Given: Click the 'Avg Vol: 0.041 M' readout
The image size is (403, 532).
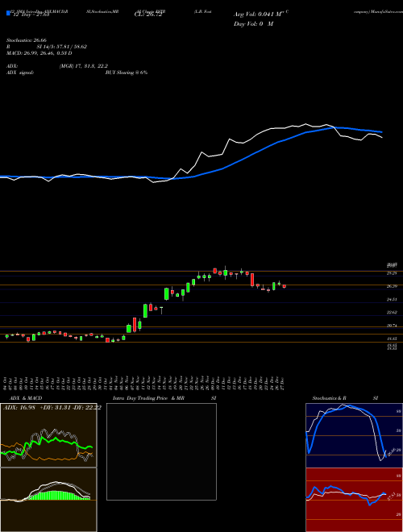Looking at the screenshot, I should [x=260, y=15].
